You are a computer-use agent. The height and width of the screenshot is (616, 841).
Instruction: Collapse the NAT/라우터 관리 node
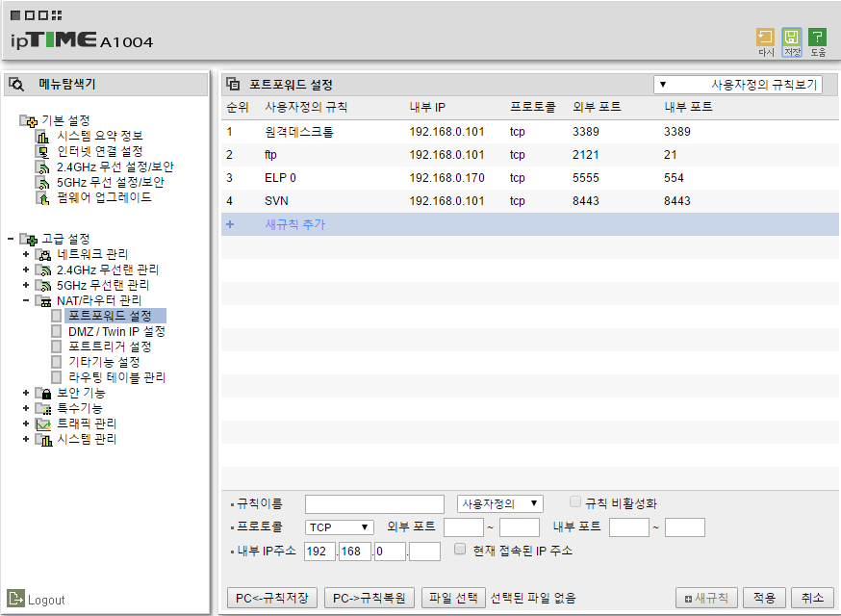click(26, 300)
